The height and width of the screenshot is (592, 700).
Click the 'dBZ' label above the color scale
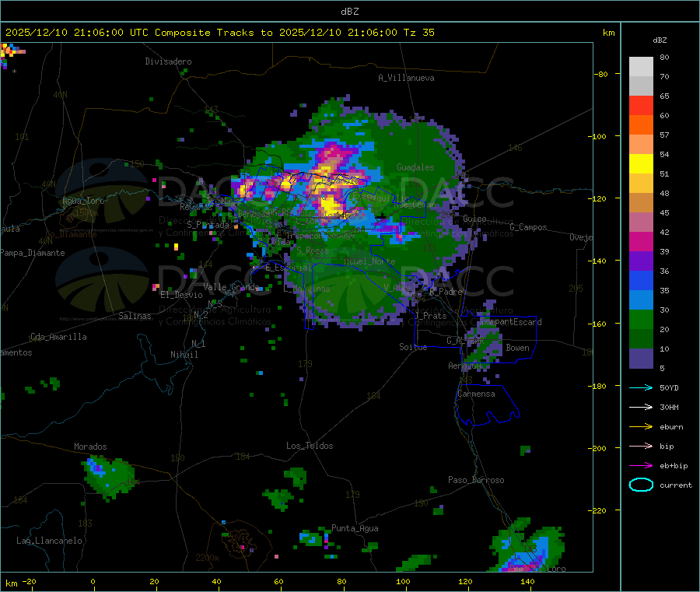(x=660, y=40)
